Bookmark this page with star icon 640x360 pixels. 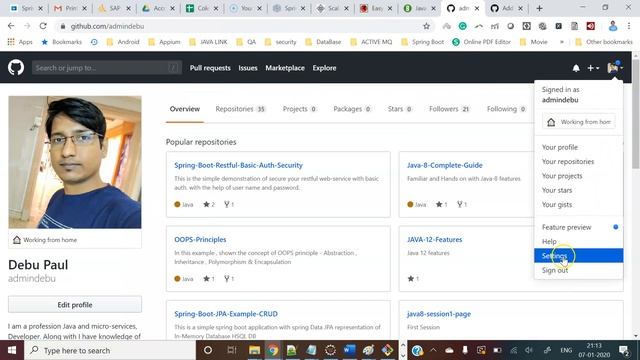tap(427, 26)
